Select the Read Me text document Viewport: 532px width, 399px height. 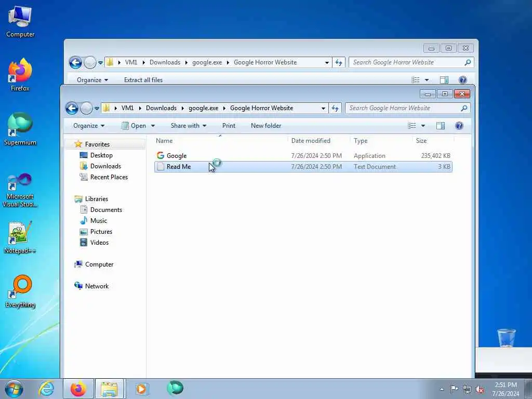(303, 167)
